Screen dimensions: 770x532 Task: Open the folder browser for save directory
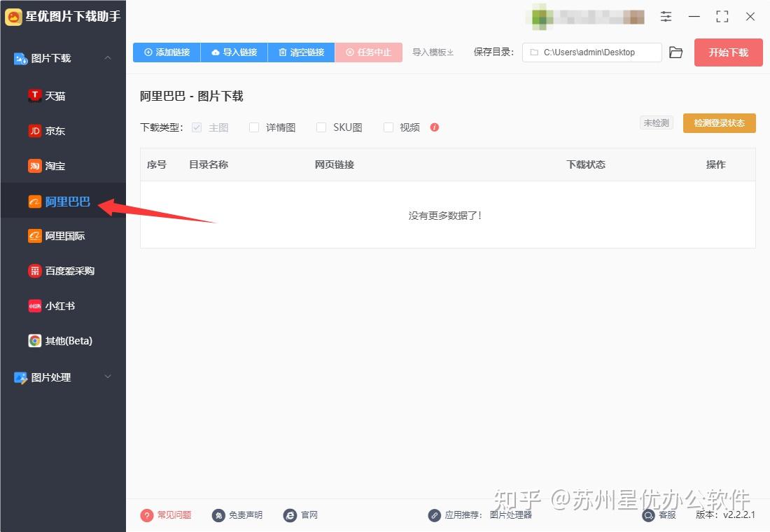[675, 52]
